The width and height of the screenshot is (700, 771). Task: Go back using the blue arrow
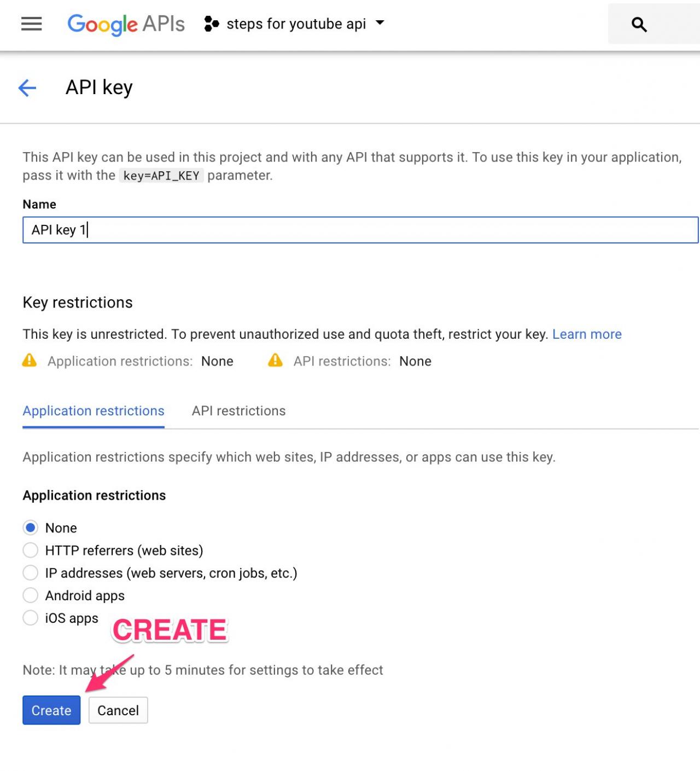point(27,88)
